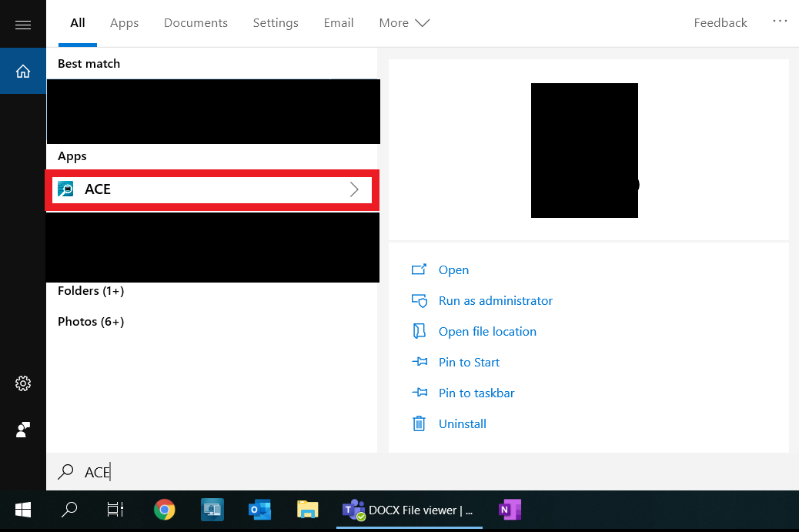Select the Home icon in sidebar
Viewport: 799px width, 532px height.
point(23,72)
